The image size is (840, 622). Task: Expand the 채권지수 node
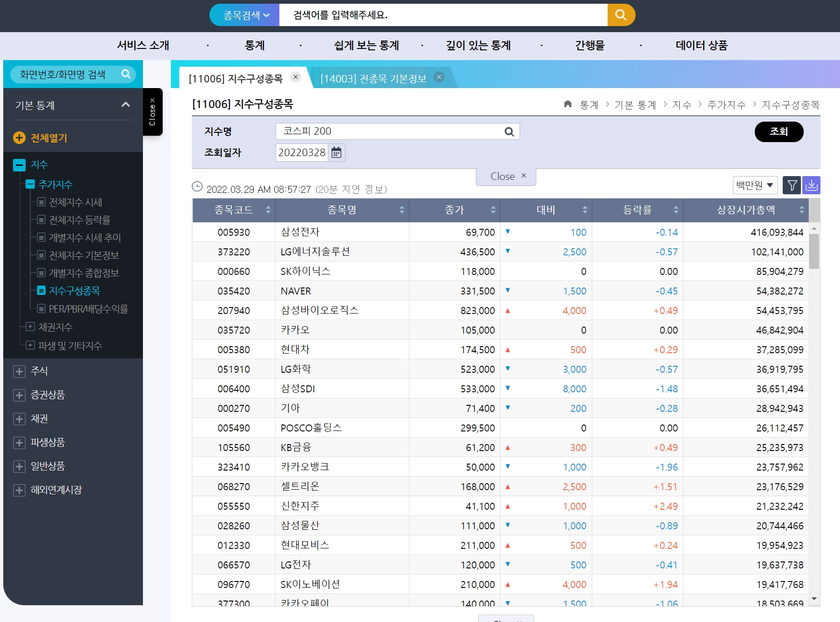pos(30,327)
